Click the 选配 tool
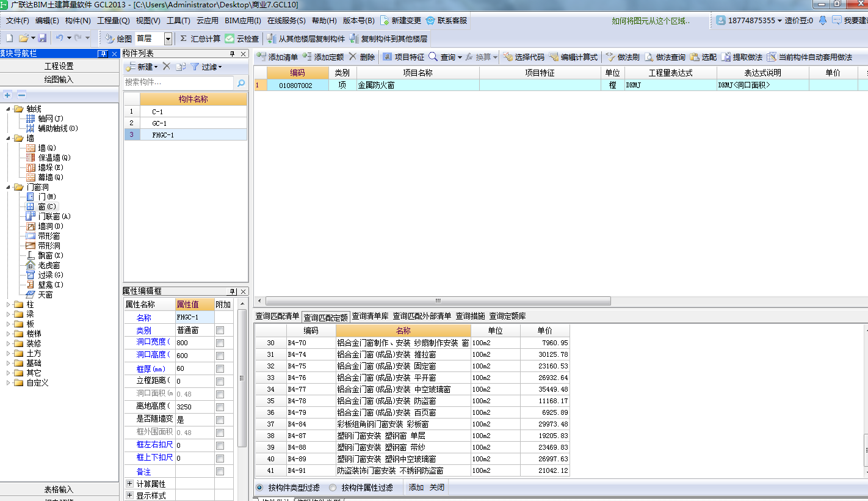This screenshot has height=501, width=868. pyautogui.click(x=703, y=57)
